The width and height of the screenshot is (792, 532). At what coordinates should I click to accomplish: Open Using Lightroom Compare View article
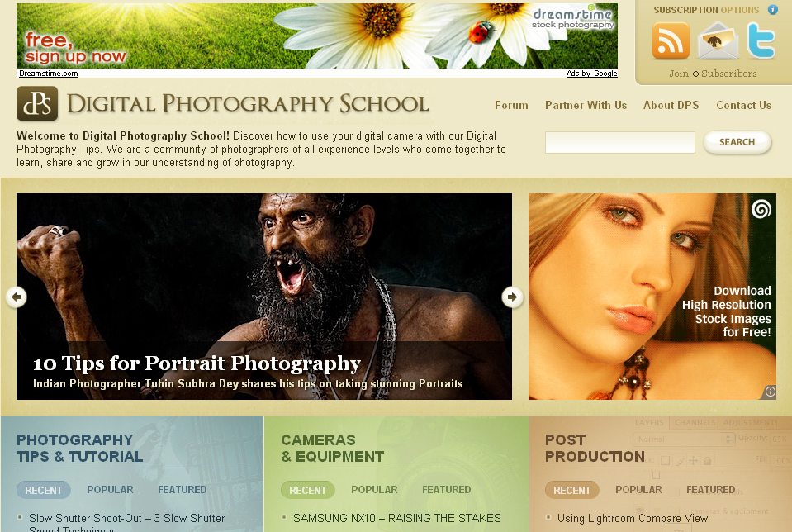633,518
